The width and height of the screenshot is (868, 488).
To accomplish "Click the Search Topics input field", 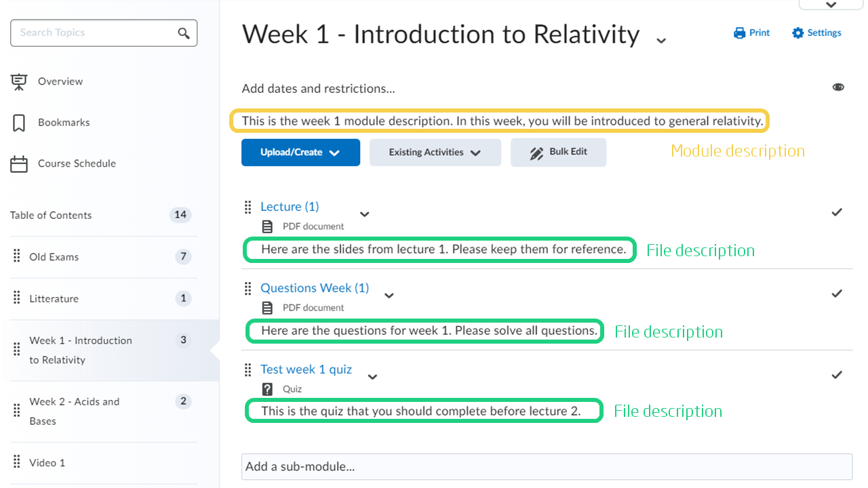I will pos(95,33).
